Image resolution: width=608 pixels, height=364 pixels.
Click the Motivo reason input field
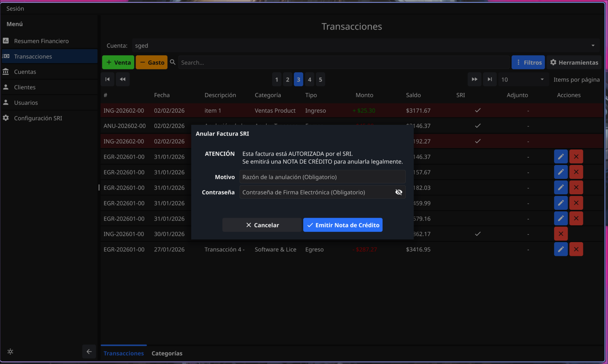click(x=322, y=177)
